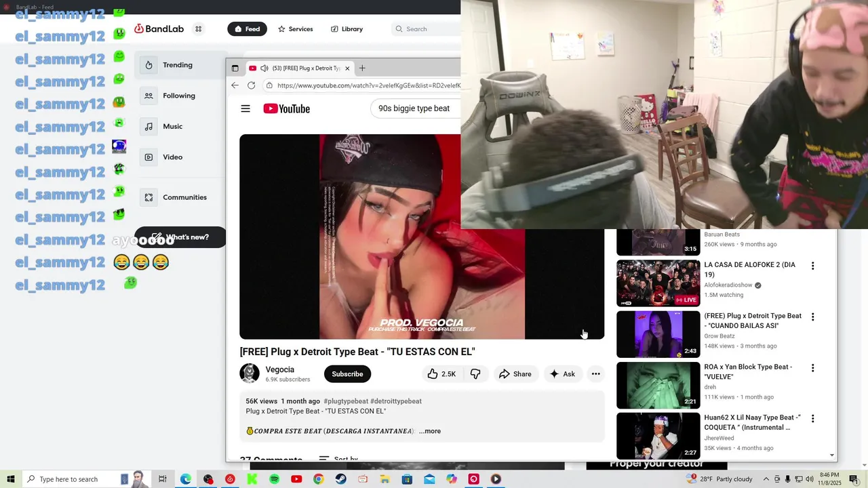Image resolution: width=868 pixels, height=488 pixels.
Task: Open Baruan Beats video thumbnail 3:15
Action: click(x=658, y=242)
